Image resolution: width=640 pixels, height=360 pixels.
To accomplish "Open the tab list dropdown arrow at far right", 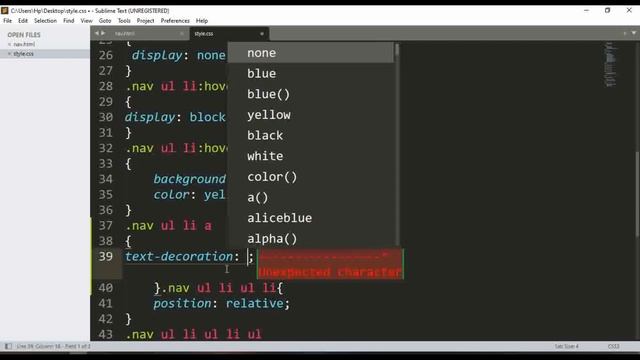I will pyautogui.click(x=633, y=33).
